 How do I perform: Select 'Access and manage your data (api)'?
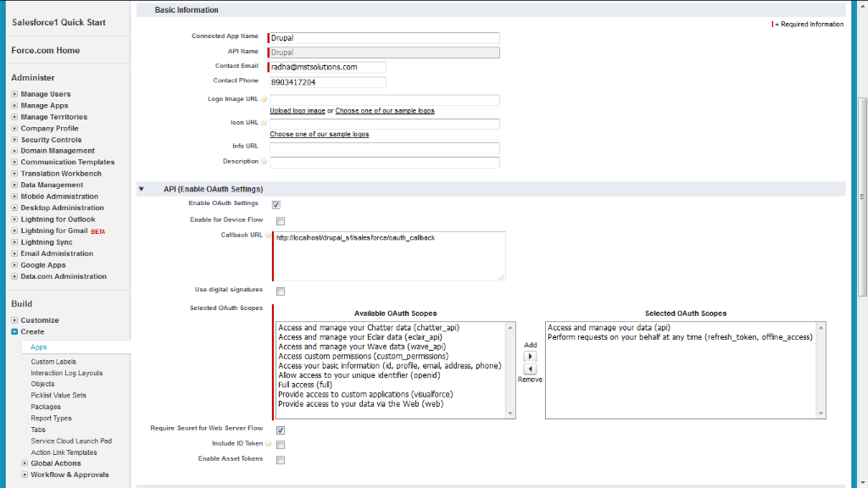pyautogui.click(x=609, y=328)
